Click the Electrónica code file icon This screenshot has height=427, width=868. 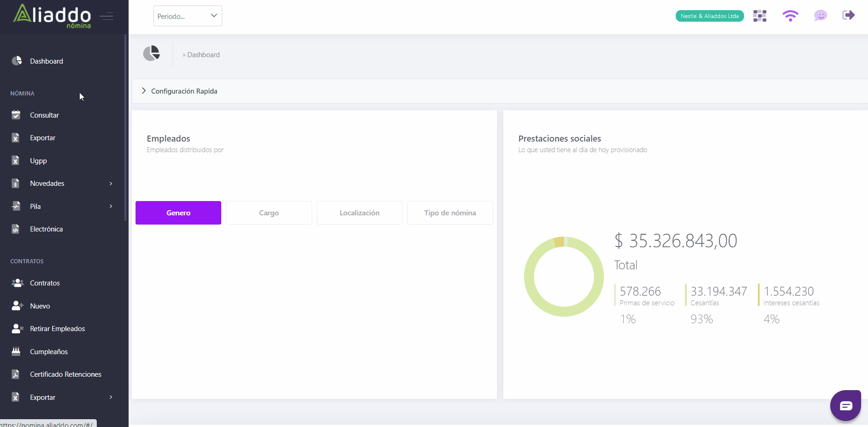(x=16, y=229)
